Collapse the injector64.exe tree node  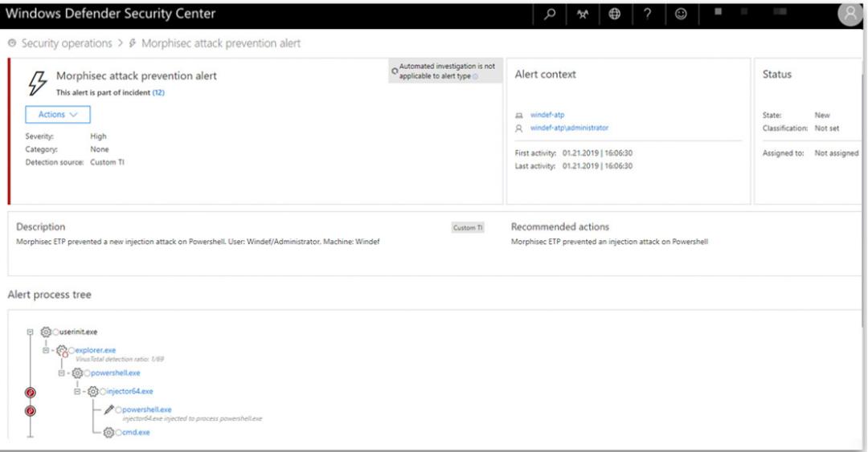pos(77,391)
